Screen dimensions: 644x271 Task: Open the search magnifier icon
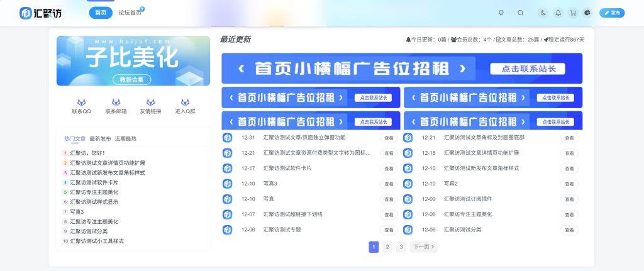(520, 13)
